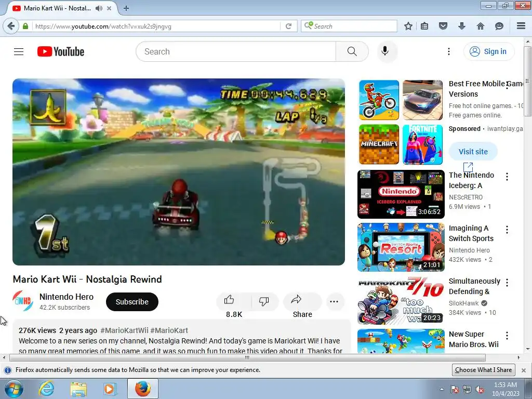Show hidden system tray icons

[x=442, y=389]
